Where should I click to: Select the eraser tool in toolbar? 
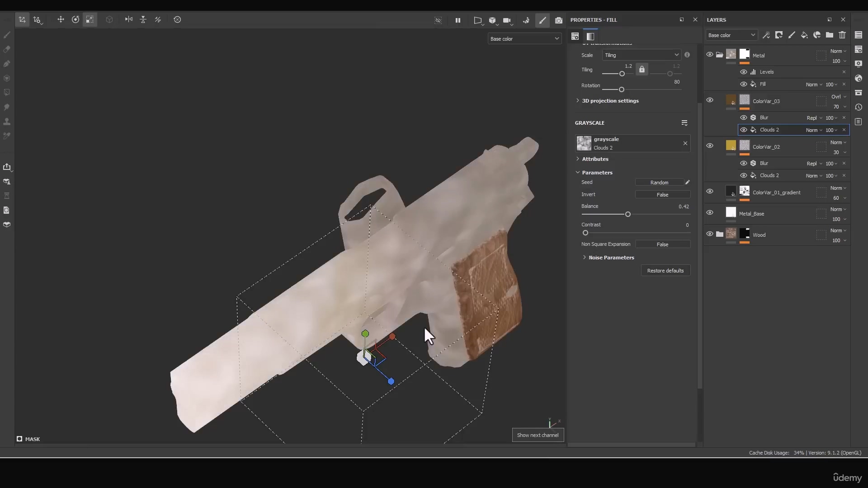coord(7,49)
